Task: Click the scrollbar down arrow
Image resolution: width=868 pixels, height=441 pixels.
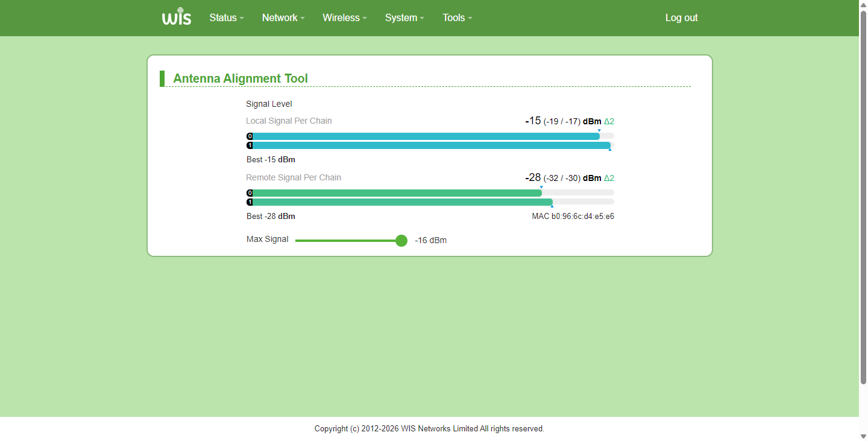Action: click(863, 436)
